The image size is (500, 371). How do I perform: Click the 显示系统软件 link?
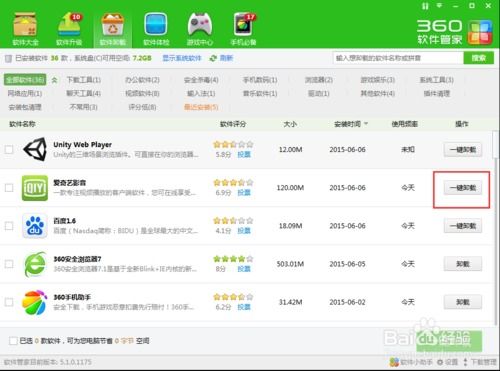(x=182, y=58)
